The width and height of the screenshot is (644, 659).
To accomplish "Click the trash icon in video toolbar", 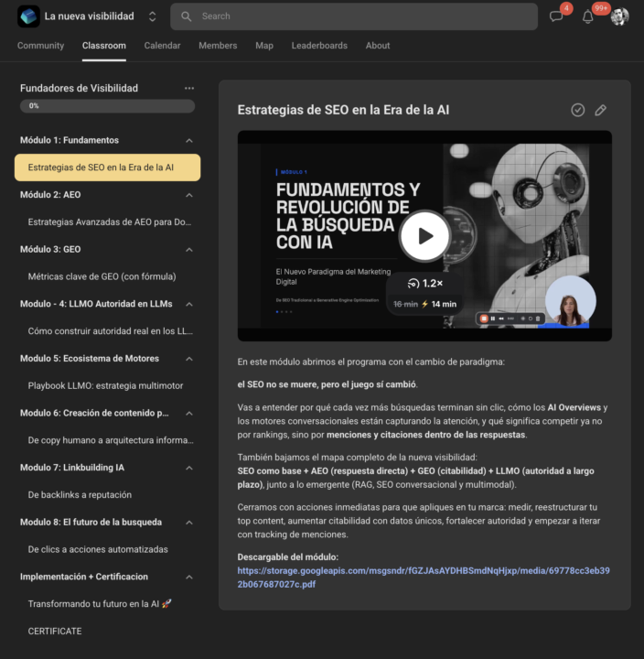I will (538, 319).
